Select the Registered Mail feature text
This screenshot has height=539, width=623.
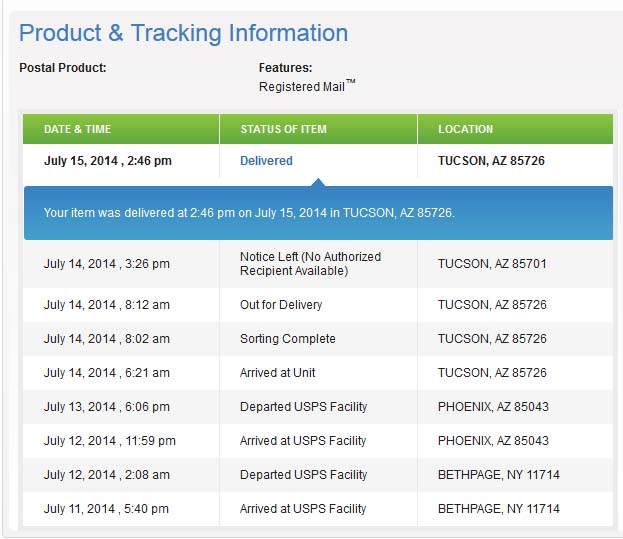click(x=307, y=86)
